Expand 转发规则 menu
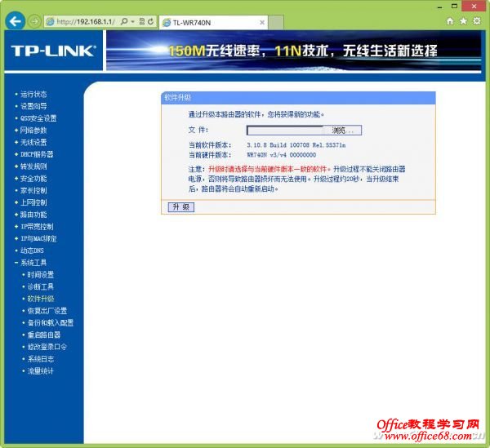490x448 pixels. [33, 166]
